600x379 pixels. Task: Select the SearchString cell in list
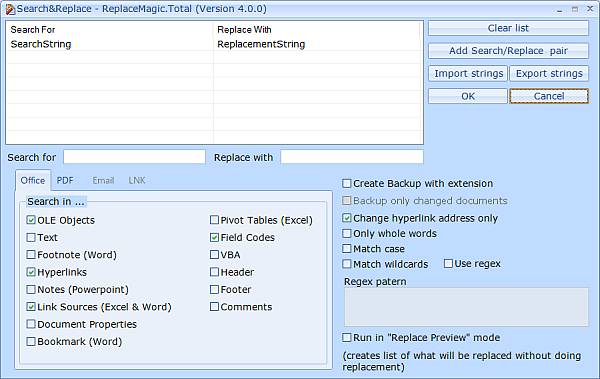pyautogui.click(x=41, y=44)
